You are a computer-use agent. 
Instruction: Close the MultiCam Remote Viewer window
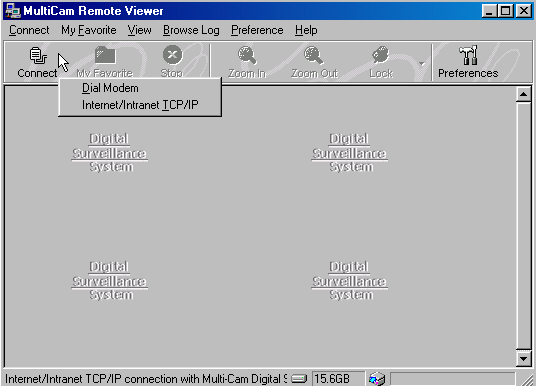(524, 11)
